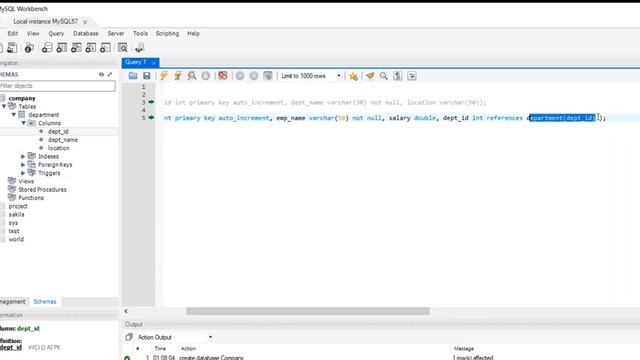Viewport: 640px width, 360px height.
Task: Select the world schema
Action: tap(16, 240)
